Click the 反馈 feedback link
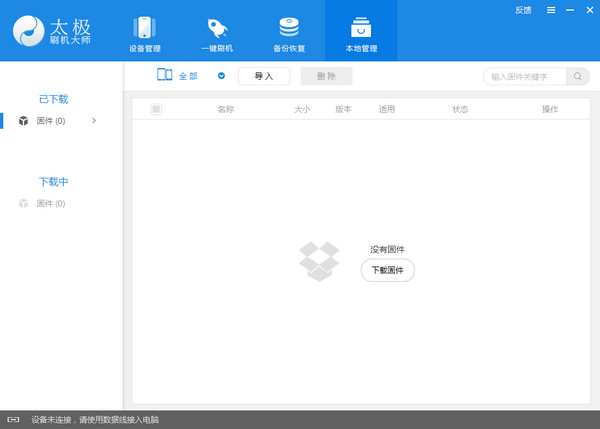The width and height of the screenshot is (600, 429). (x=523, y=10)
